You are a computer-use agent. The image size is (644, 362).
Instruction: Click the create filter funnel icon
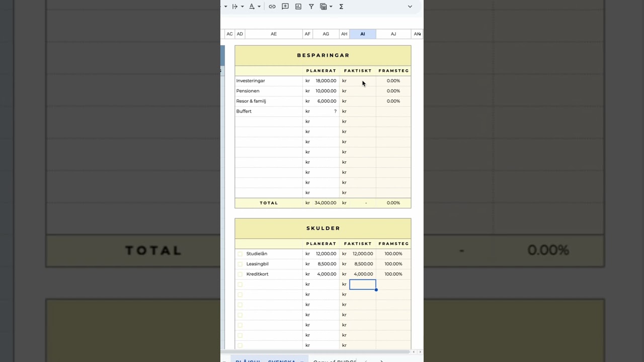(311, 7)
